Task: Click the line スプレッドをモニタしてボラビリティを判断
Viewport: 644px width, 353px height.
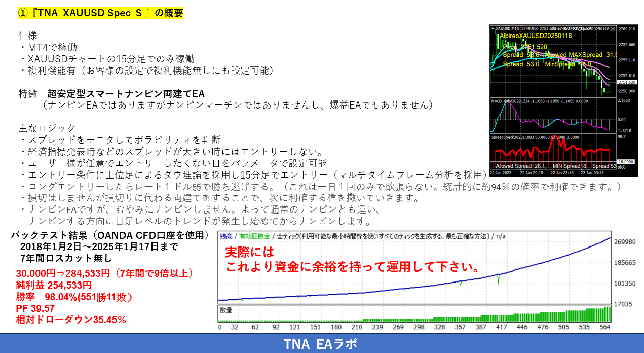Action: click(120, 139)
